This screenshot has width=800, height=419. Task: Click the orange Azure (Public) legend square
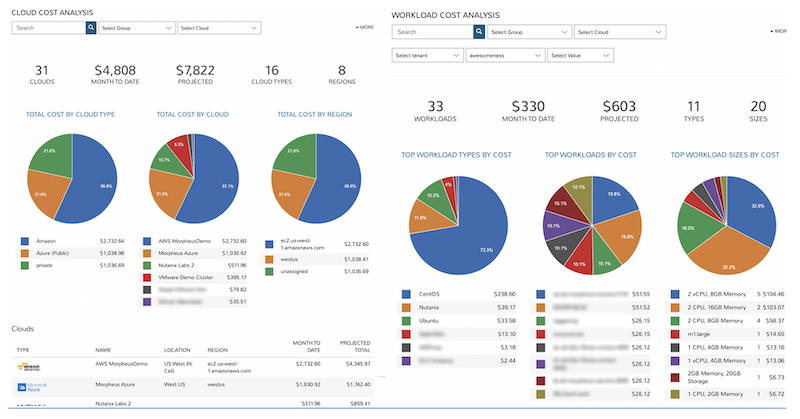tap(26, 254)
